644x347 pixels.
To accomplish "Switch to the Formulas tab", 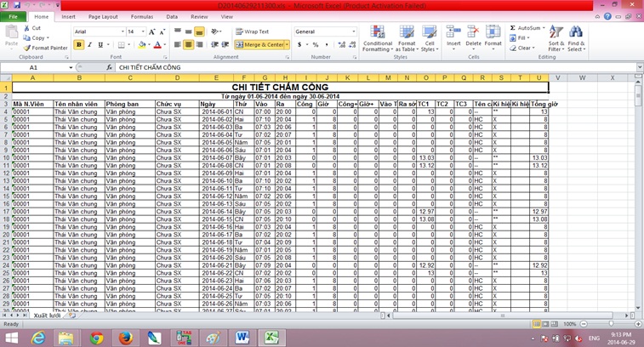I will click(142, 17).
